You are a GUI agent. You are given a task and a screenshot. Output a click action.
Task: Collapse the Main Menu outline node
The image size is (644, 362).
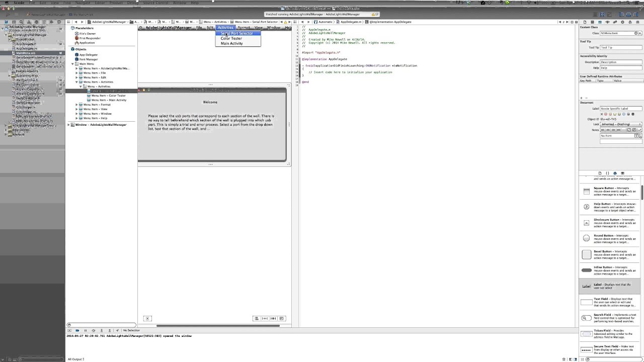coord(72,64)
